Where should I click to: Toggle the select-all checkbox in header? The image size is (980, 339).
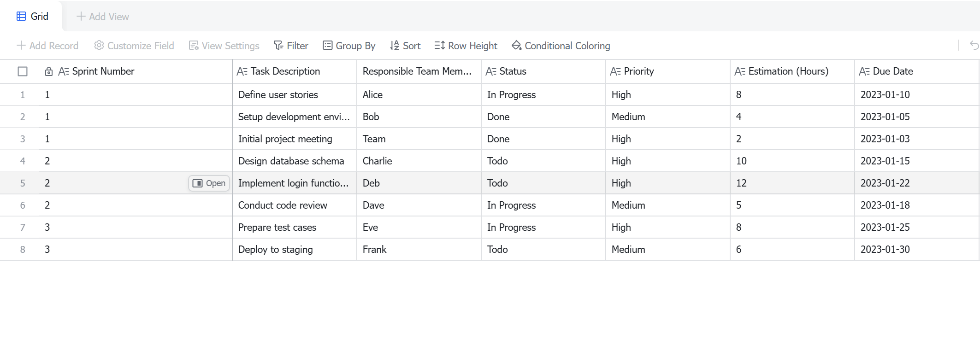(x=23, y=71)
